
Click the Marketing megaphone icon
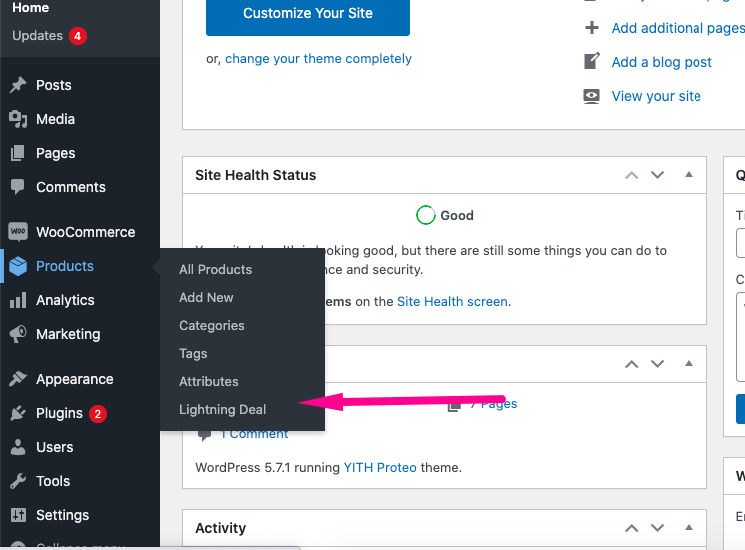(x=18, y=334)
